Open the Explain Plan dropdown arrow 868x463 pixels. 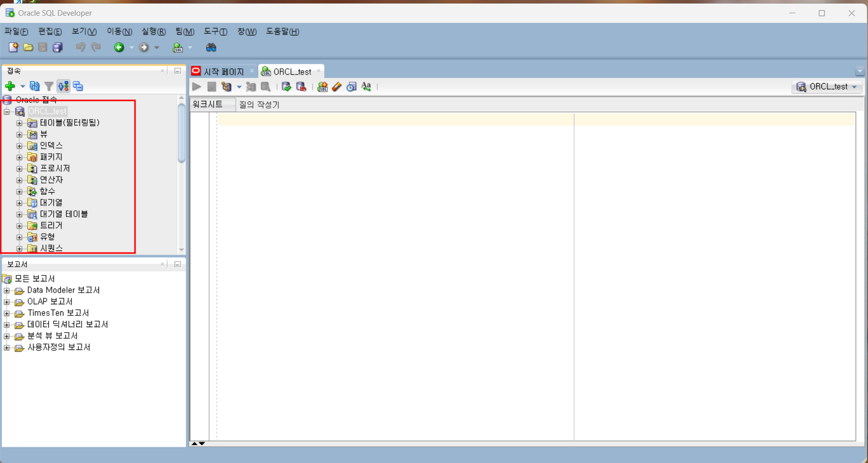[239, 87]
